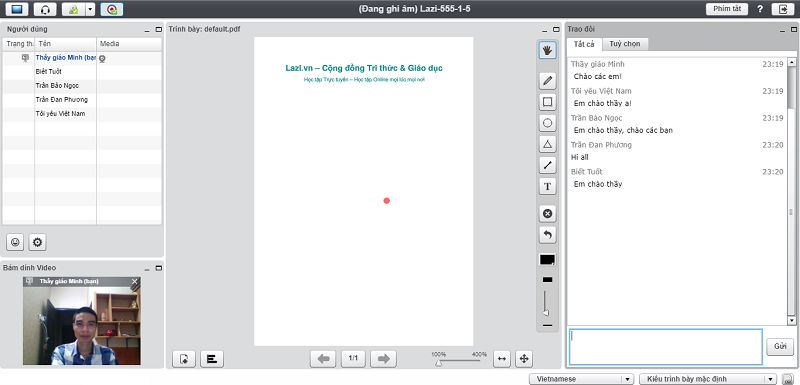Switch to the Tuỳ chọn chat tab

tap(624, 44)
